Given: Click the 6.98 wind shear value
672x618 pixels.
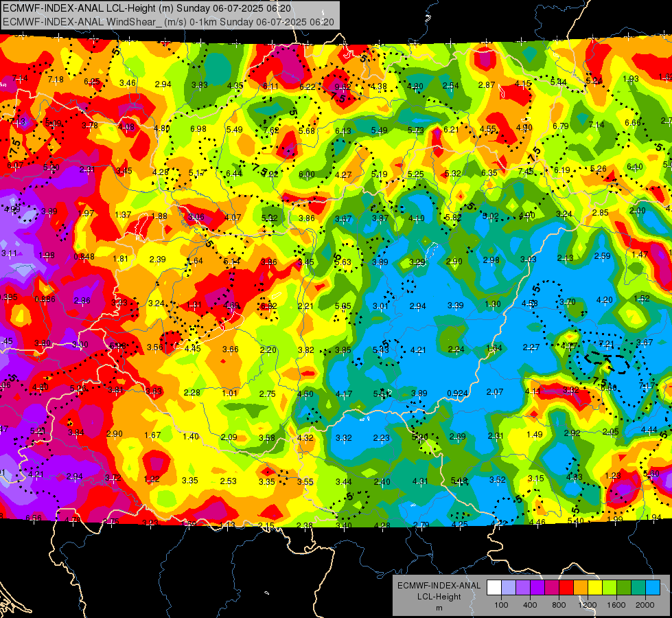Looking at the screenshot, I should 198,128.
